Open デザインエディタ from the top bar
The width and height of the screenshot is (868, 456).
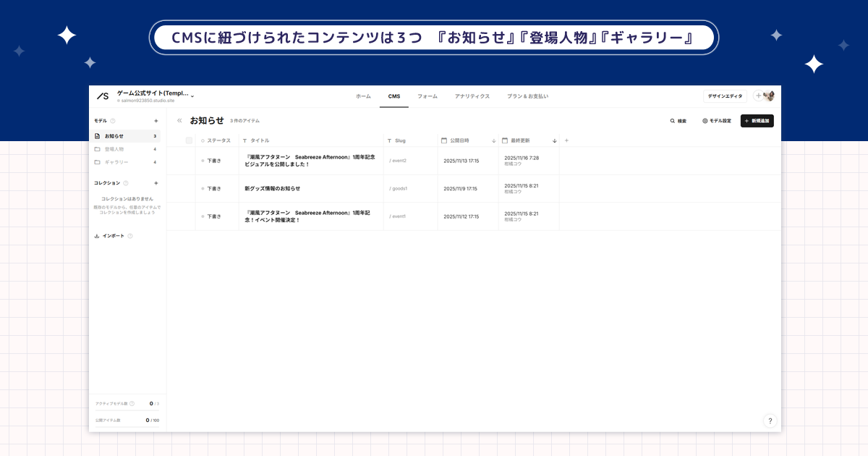click(x=725, y=96)
